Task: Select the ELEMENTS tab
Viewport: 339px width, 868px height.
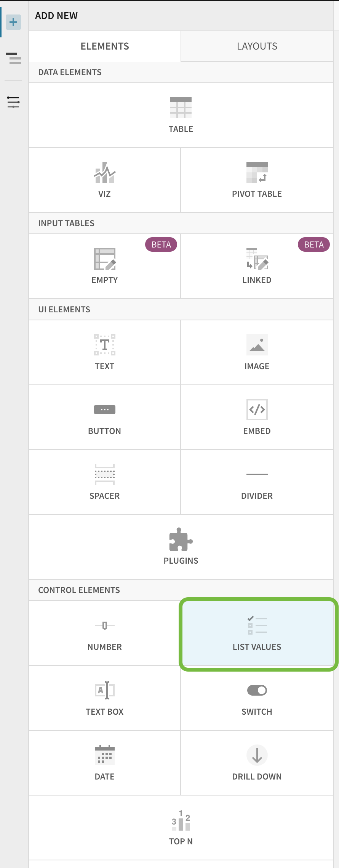Action: coord(104,46)
